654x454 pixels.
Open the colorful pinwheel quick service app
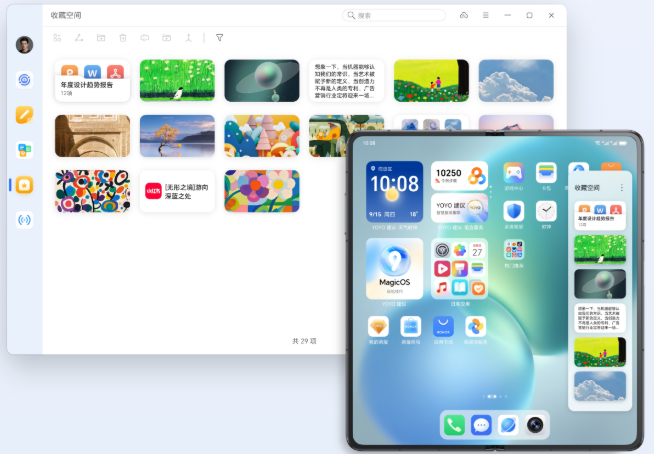pyautogui.click(x=475, y=326)
